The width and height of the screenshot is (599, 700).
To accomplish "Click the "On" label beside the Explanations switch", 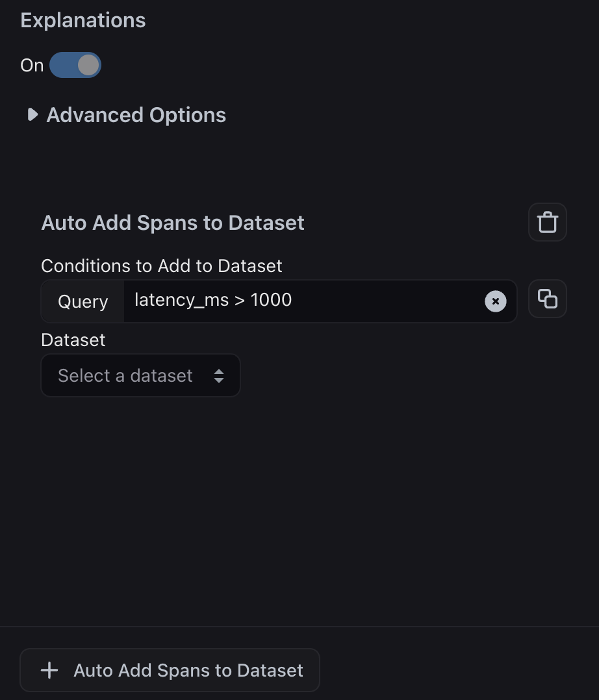I will coord(32,66).
